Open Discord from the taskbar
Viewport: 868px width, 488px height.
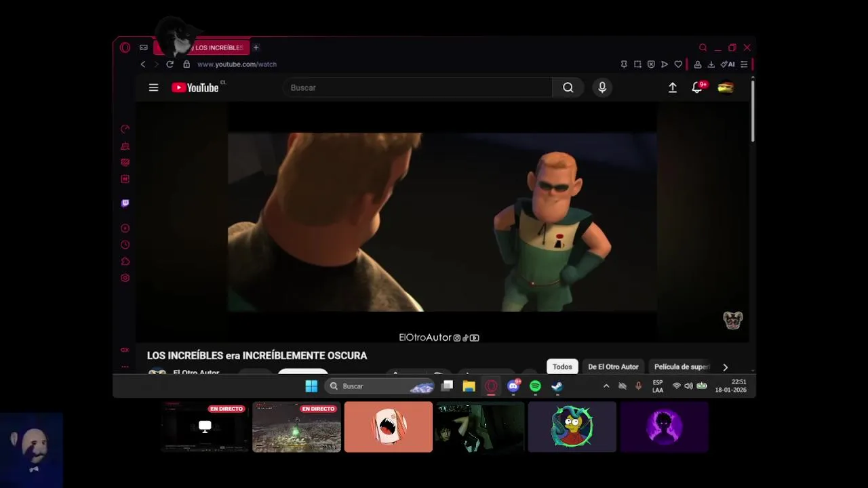(513, 386)
